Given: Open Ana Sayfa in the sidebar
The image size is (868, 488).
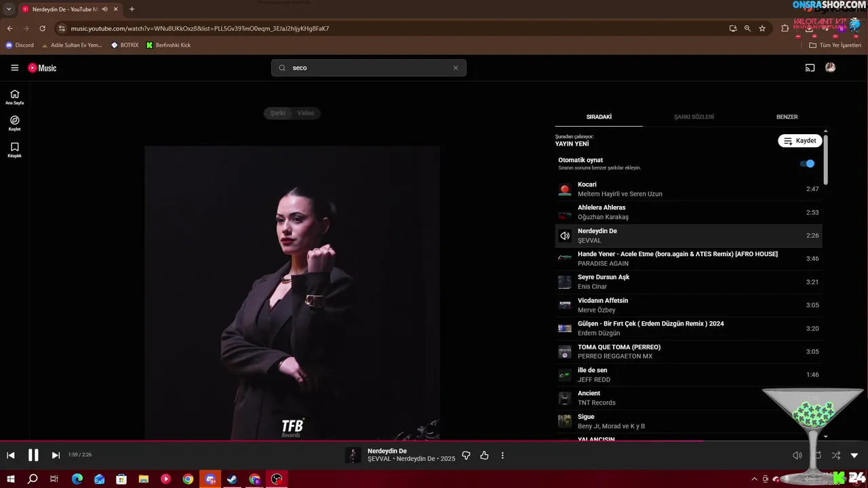Looking at the screenshot, I should 14,97.
